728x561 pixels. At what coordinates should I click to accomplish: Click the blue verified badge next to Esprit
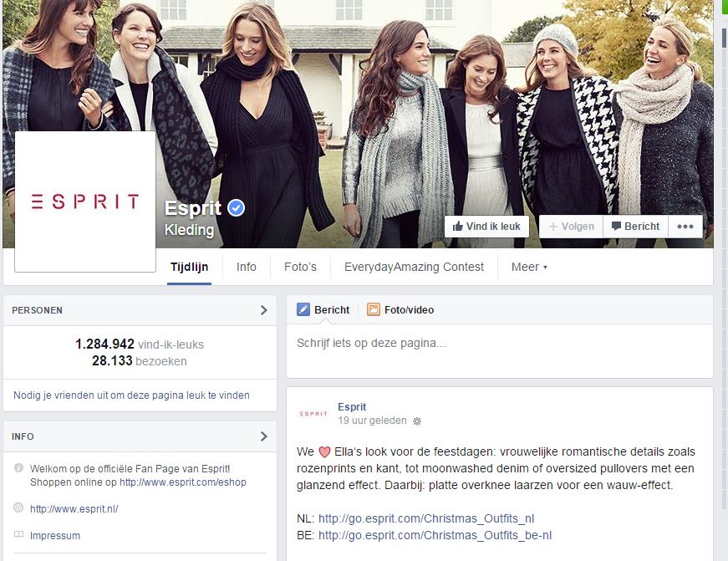(x=237, y=208)
